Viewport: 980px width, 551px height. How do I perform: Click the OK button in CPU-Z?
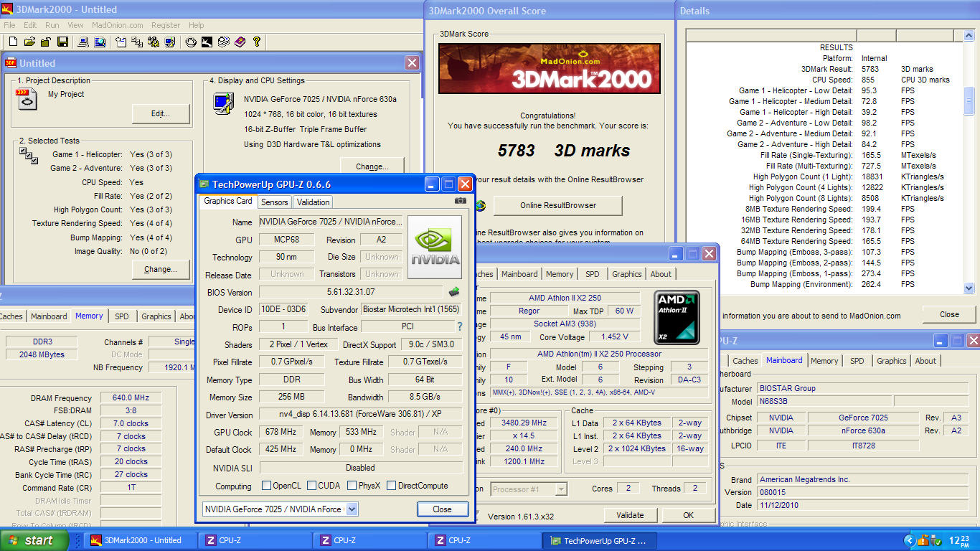[x=688, y=515]
